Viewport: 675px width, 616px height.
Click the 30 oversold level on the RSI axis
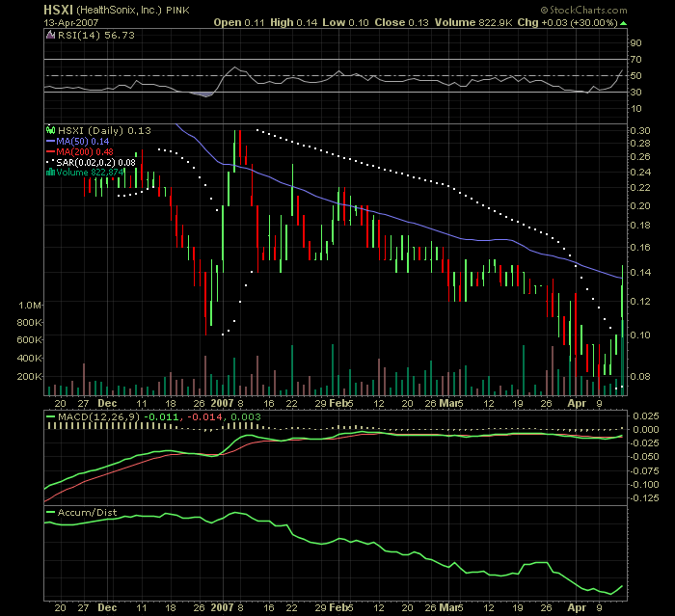pyautogui.click(x=635, y=93)
